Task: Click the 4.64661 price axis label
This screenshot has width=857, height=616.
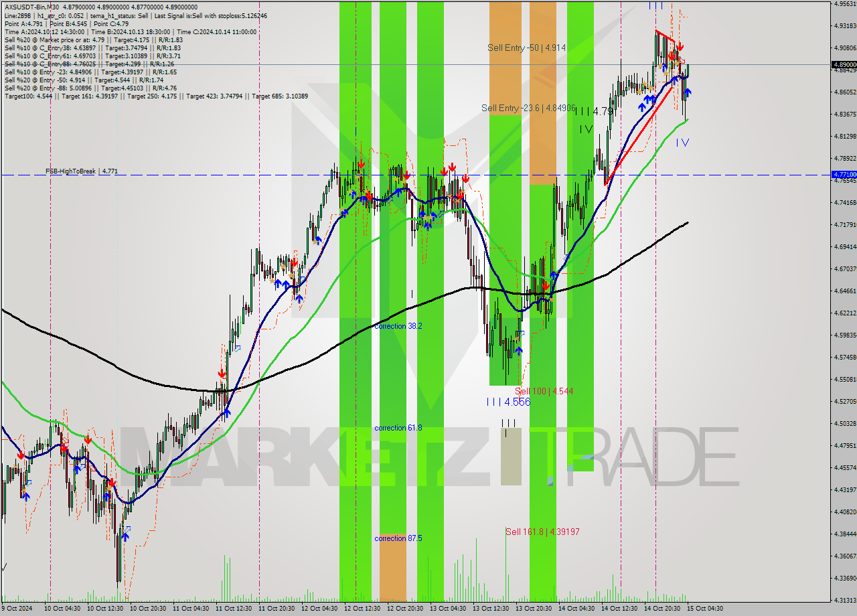Action: point(845,291)
